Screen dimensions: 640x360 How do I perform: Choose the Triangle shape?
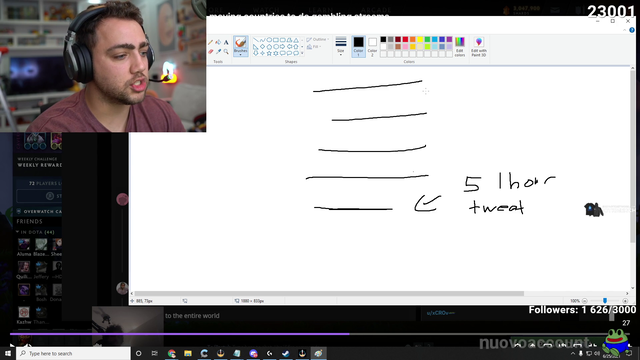[296, 40]
